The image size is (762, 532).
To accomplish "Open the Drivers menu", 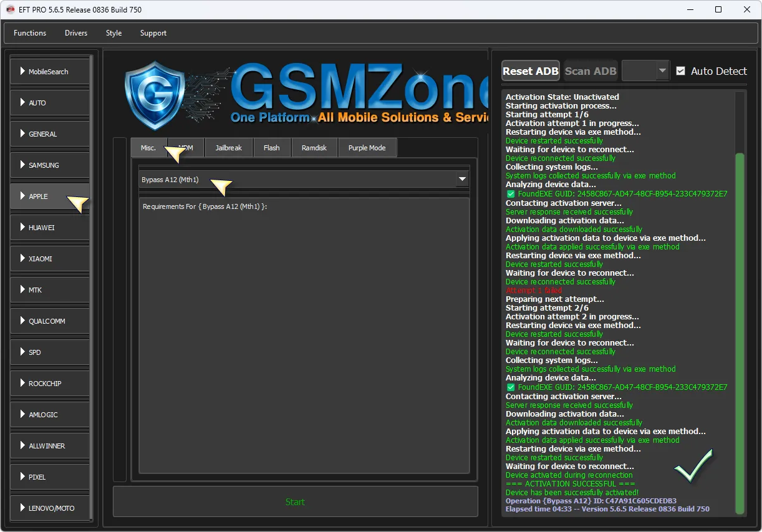I will (76, 33).
